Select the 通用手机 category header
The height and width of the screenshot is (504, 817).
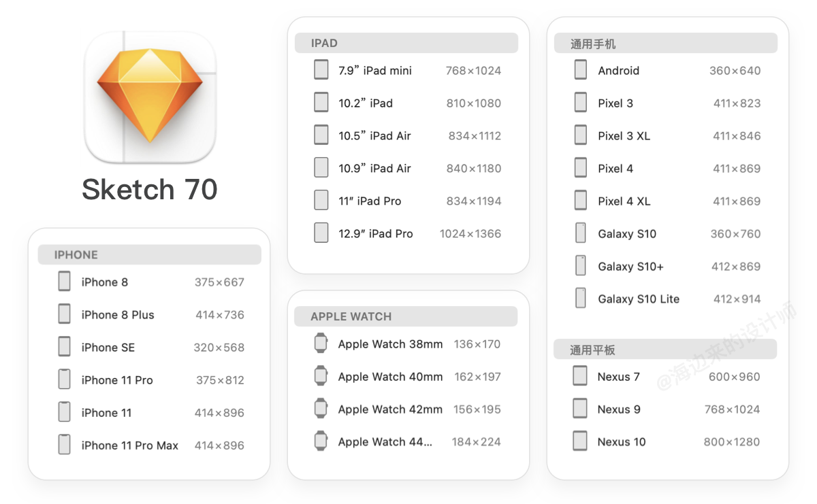coord(666,44)
